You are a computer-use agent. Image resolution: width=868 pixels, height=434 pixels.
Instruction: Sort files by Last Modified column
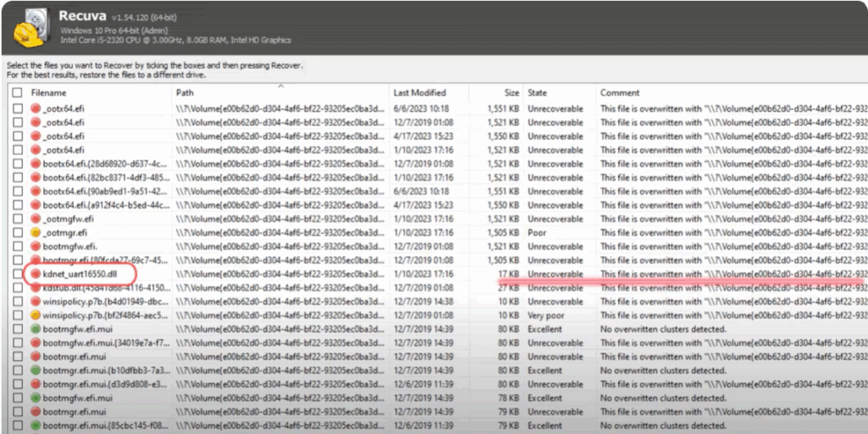[420, 93]
